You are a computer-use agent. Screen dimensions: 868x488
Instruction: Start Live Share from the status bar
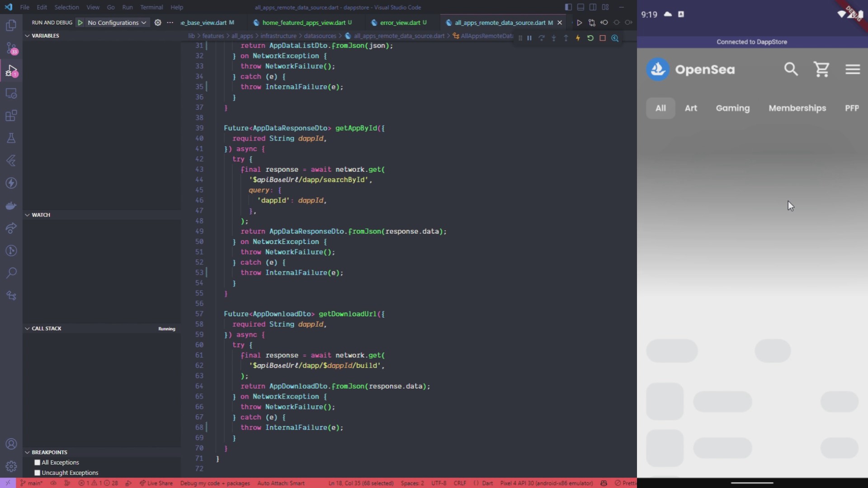[x=156, y=483]
